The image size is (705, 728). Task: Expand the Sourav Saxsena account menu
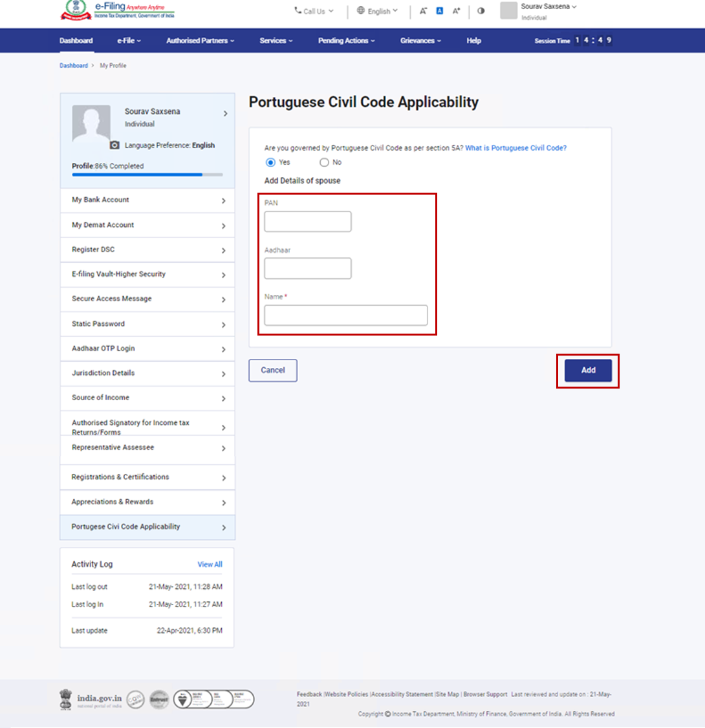click(x=548, y=6)
